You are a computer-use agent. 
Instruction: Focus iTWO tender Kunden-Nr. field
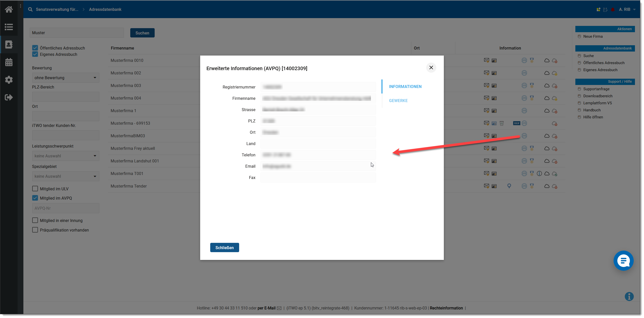(66, 135)
